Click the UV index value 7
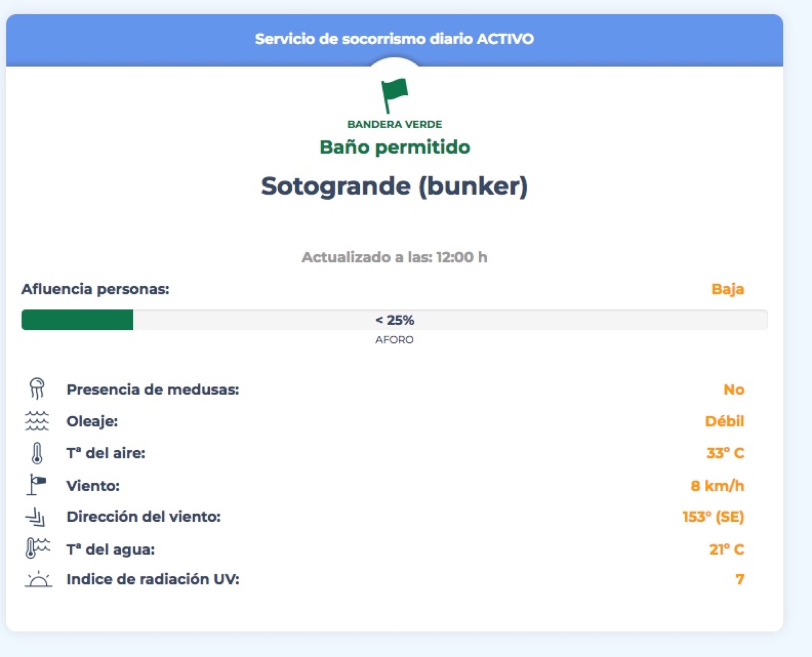 pyautogui.click(x=740, y=579)
